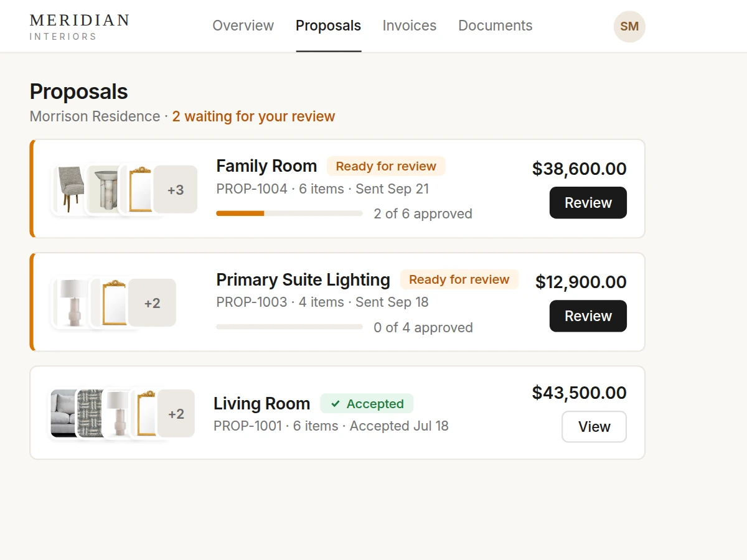Show the +3 more items in Family Room
747x560 pixels.
coord(176,190)
